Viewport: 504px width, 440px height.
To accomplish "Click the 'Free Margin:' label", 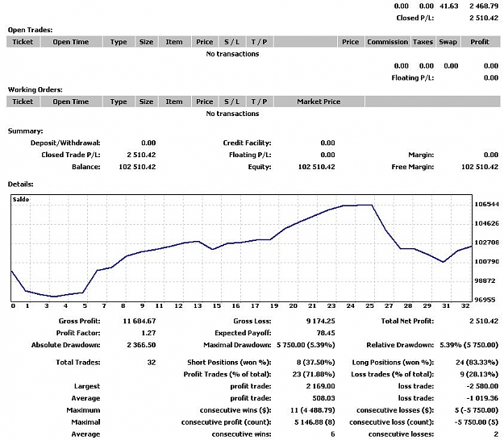I will click(x=412, y=167).
